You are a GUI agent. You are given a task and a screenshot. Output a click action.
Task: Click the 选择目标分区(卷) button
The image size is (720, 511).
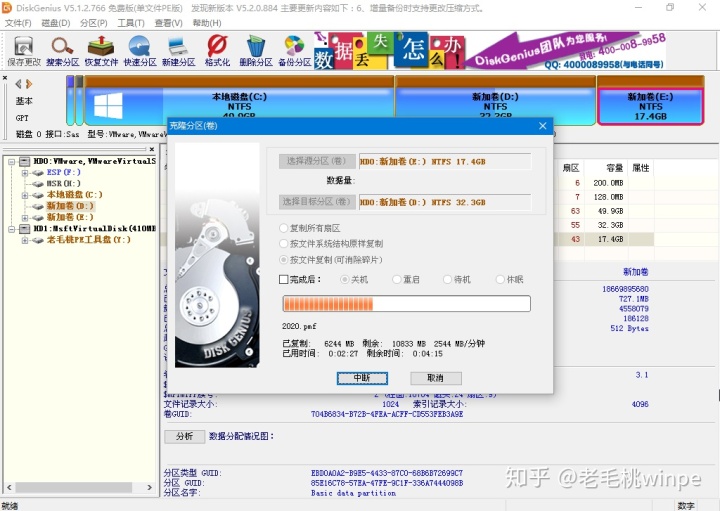click(x=317, y=202)
